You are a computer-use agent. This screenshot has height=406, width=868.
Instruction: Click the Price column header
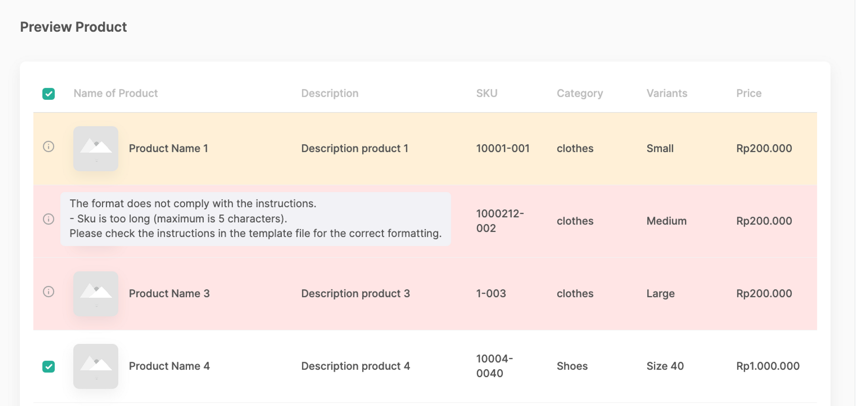pos(749,93)
